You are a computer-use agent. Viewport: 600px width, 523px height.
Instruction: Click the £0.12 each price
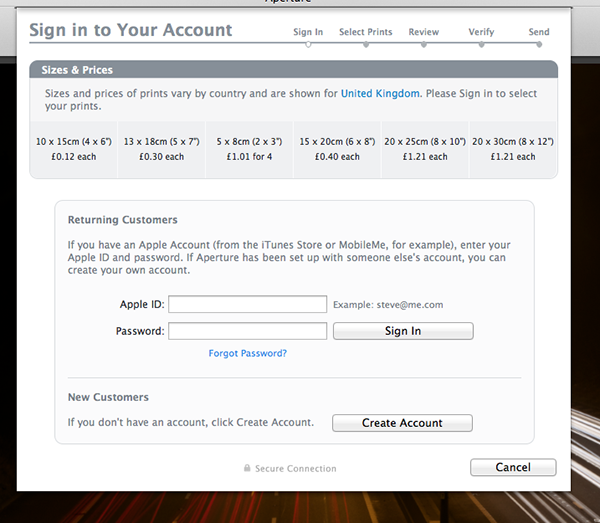(x=73, y=156)
